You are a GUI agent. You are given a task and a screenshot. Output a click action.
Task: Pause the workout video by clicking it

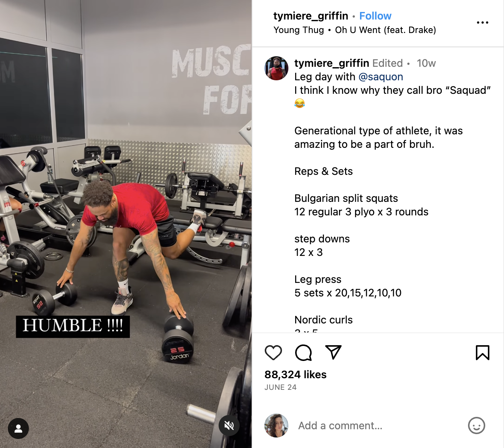pyautogui.click(x=126, y=224)
